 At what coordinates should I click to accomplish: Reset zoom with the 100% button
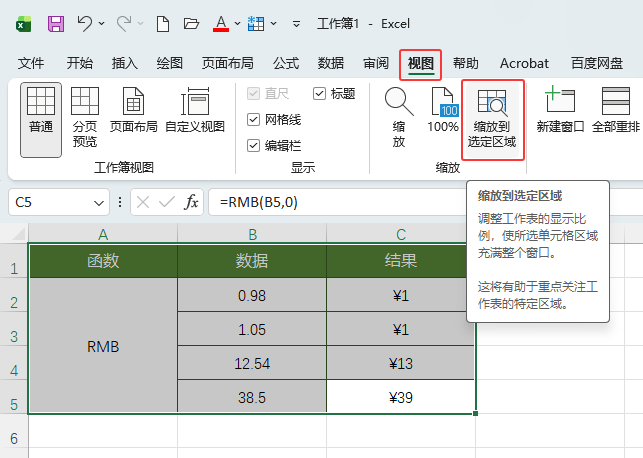pyautogui.click(x=442, y=109)
